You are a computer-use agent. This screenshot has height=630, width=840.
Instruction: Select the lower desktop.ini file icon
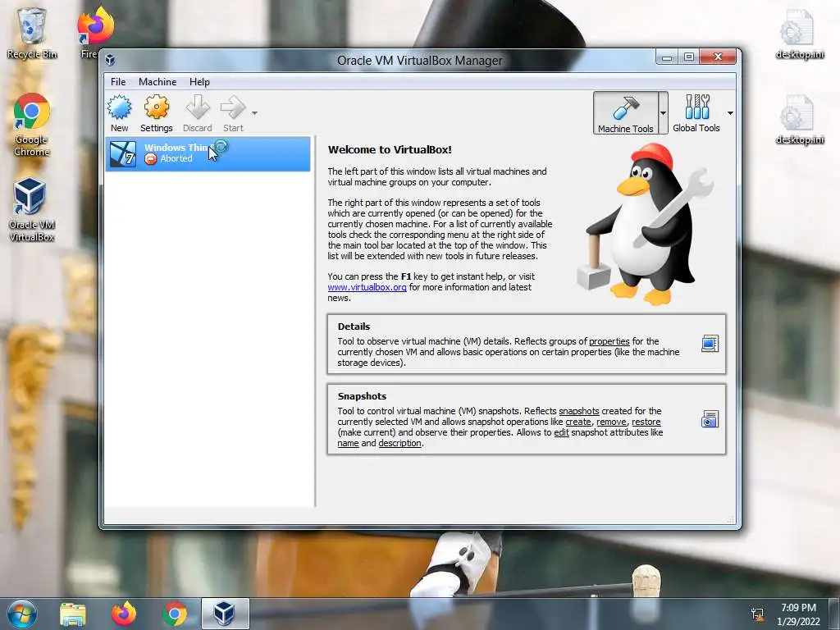click(x=799, y=120)
